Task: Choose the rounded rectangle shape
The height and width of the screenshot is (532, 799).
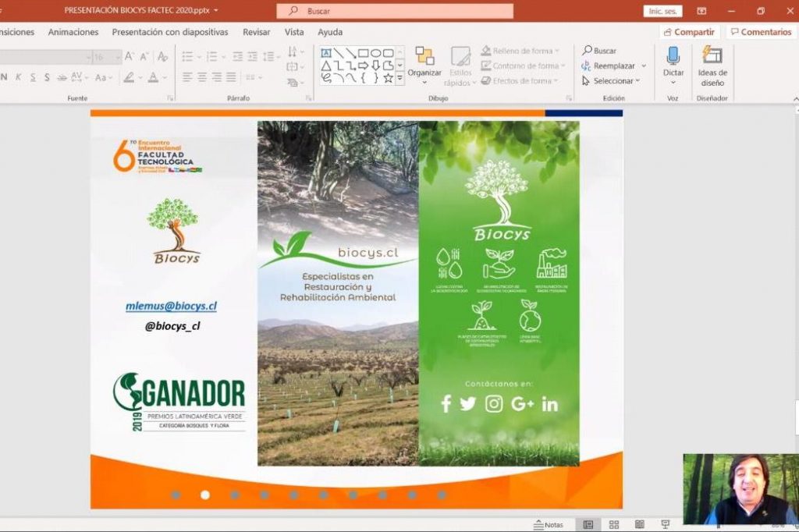Action: (x=389, y=53)
